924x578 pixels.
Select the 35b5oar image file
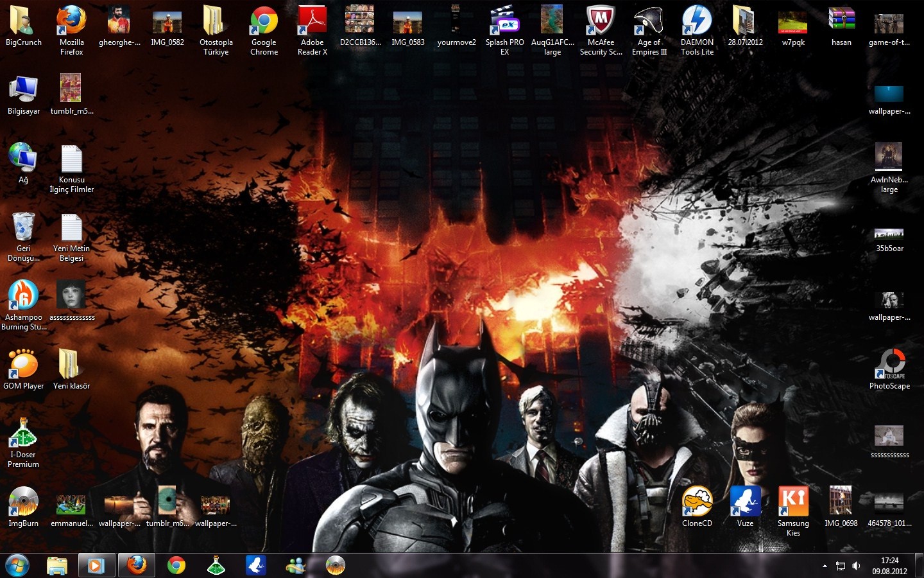[889, 234]
